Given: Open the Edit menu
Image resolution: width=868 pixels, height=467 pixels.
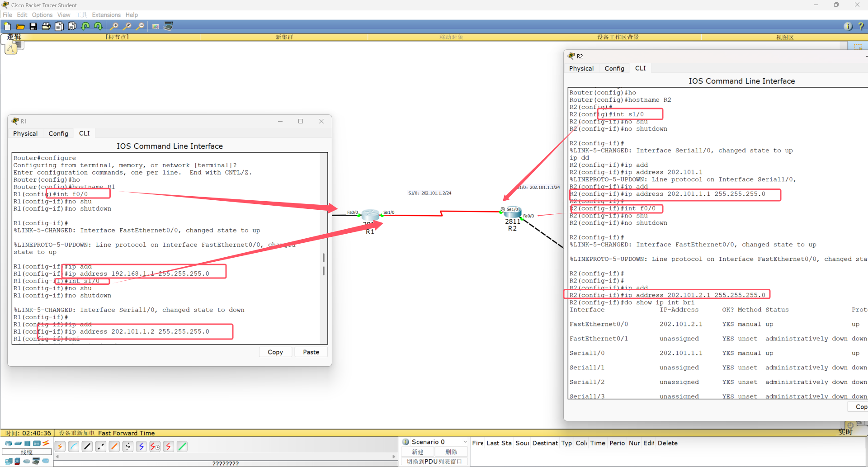Looking at the screenshot, I should click(x=22, y=15).
